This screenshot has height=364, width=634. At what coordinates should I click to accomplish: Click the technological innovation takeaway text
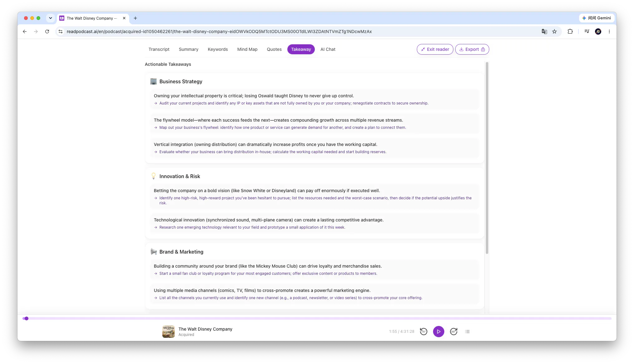269,220
